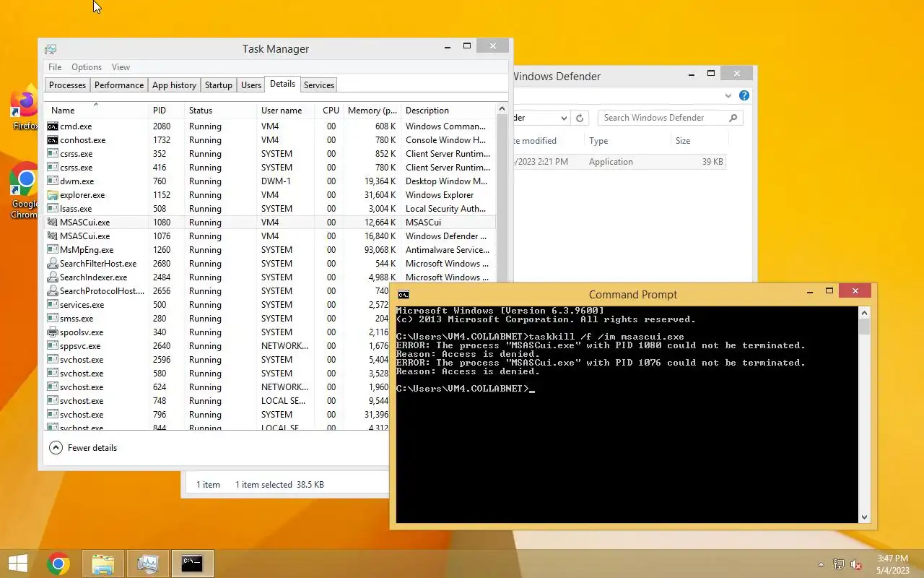The width and height of the screenshot is (924, 578).
Task: Sort processes by Name column
Action: pyautogui.click(x=97, y=111)
